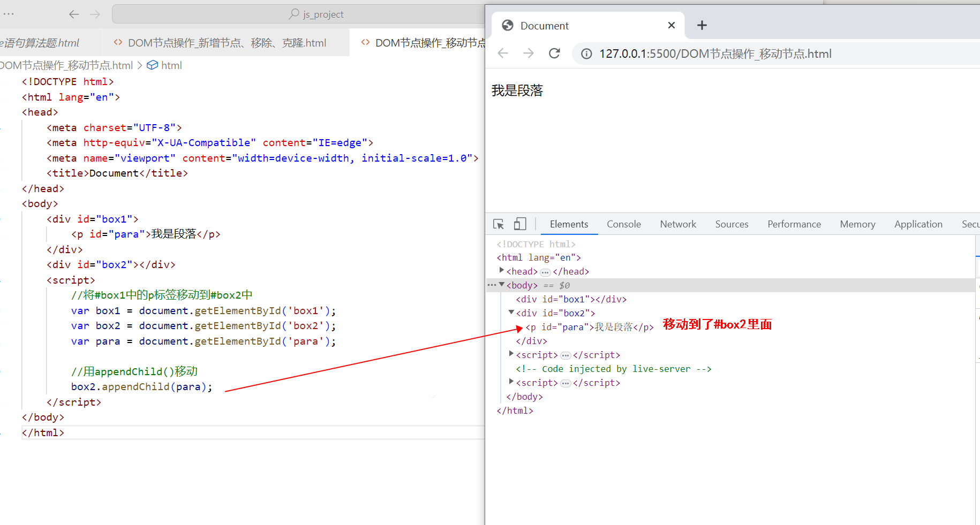Click the html breadcrumb symbol
The image size is (980, 525).
pyautogui.click(x=165, y=65)
